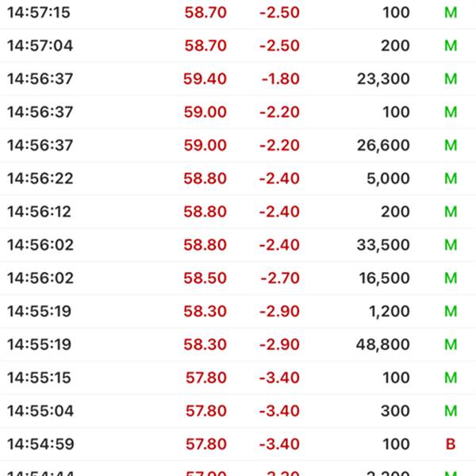Tap the 1,200 volume value

tap(389, 311)
